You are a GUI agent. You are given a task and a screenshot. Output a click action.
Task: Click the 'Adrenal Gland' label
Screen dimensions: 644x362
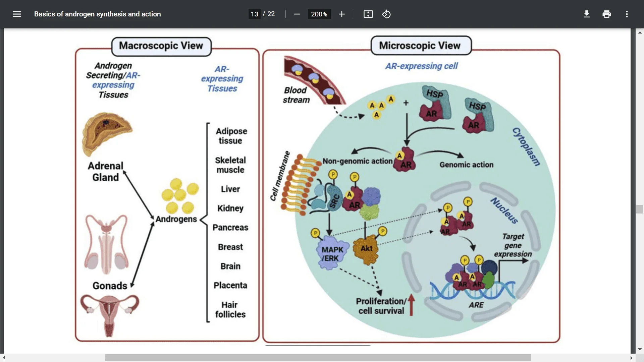105,172
